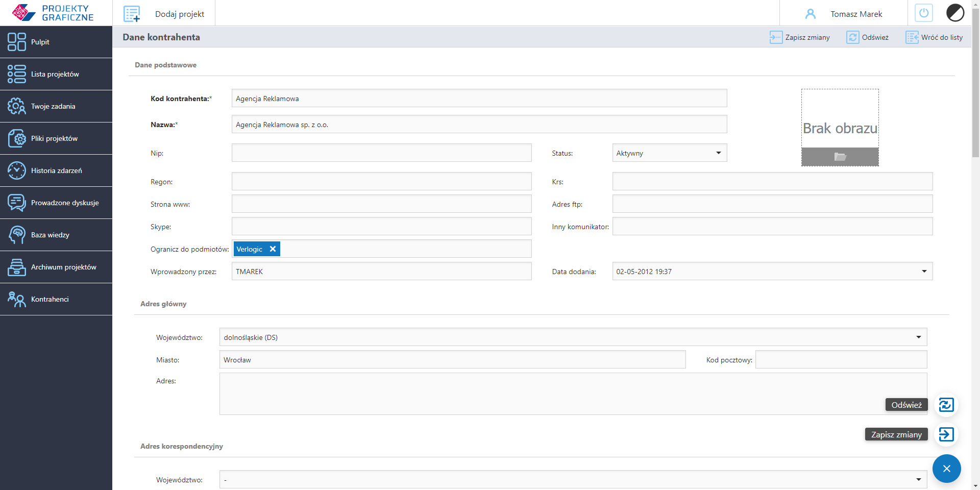Open the image upload folder icon
Viewport: 980px width, 490px height.
pos(840,157)
